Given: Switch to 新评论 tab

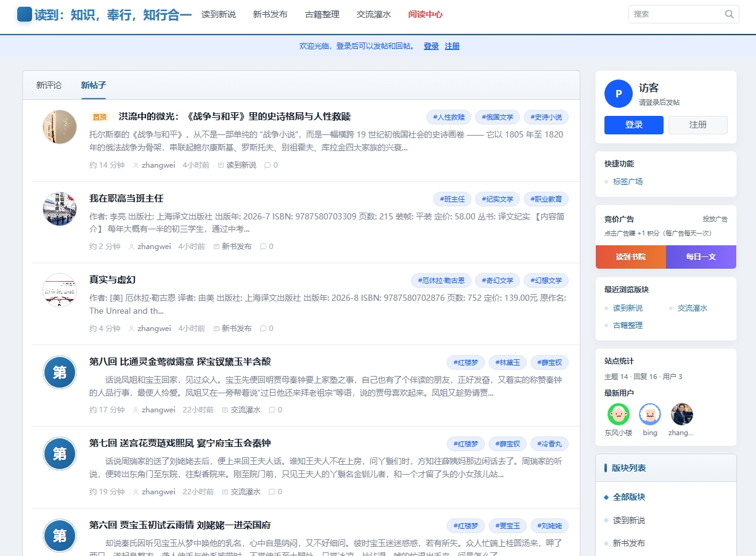Looking at the screenshot, I should pyautogui.click(x=49, y=85).
